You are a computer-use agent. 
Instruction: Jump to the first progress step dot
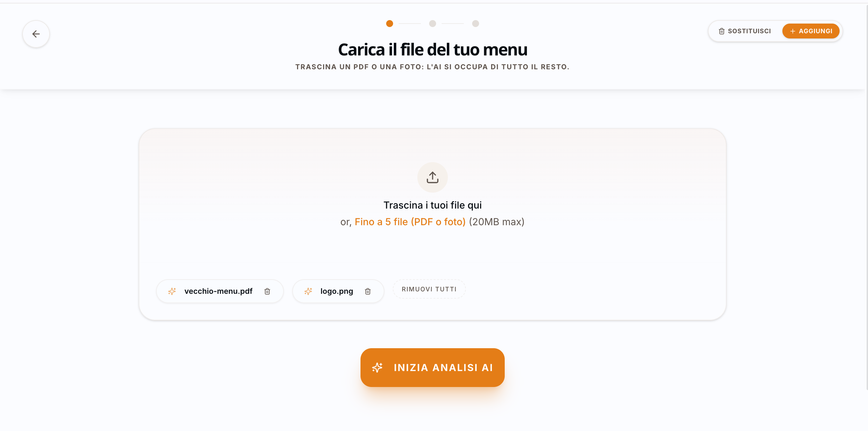(390, 24)
